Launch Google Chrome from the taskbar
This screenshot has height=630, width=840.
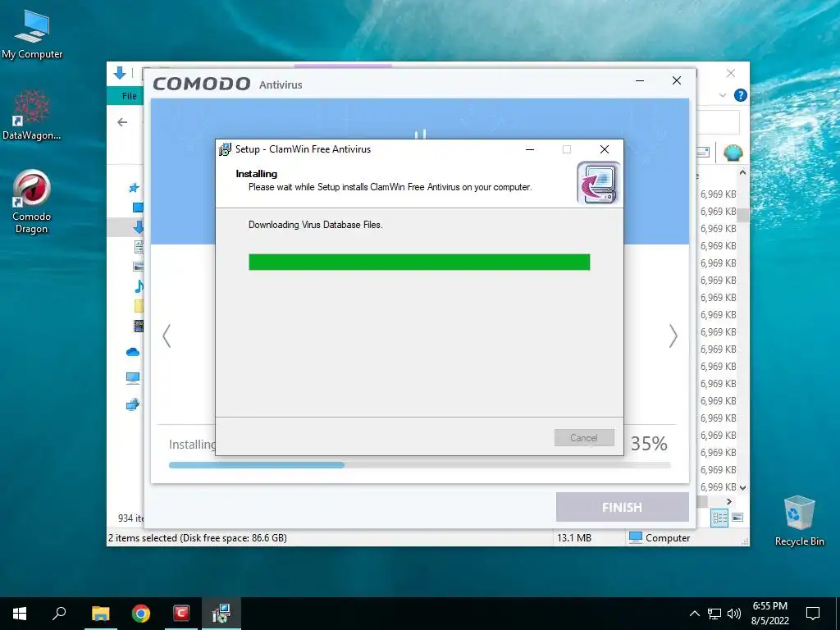pos(141,614)
